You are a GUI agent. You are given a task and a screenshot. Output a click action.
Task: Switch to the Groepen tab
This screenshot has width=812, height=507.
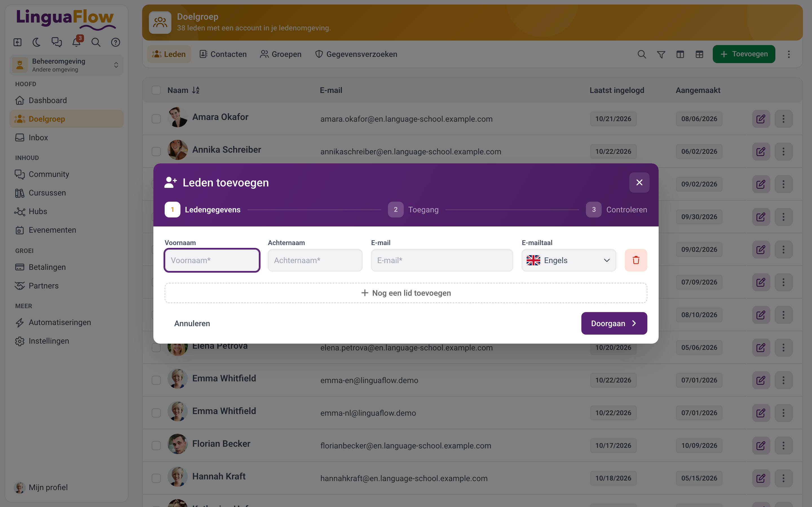pos(281,54)
